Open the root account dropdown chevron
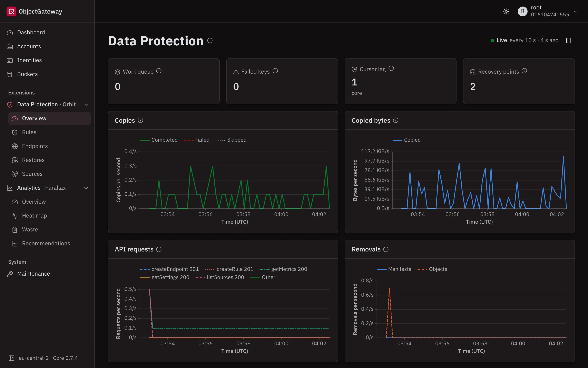Viewport: 588px width, 368px height. (x=575, y=11)
